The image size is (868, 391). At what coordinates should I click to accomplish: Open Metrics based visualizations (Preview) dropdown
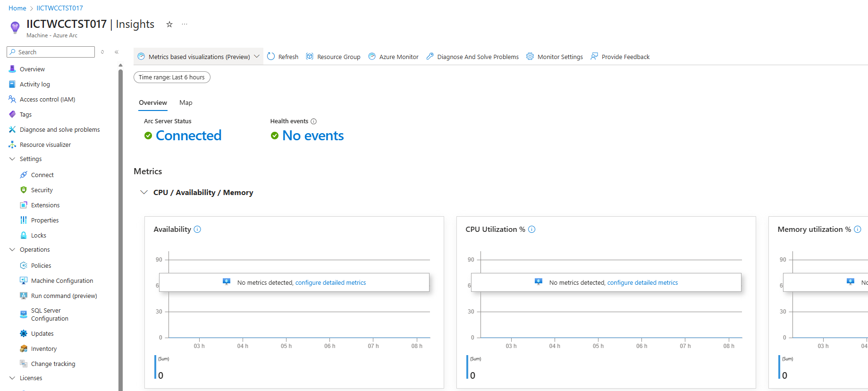point(198,57)
